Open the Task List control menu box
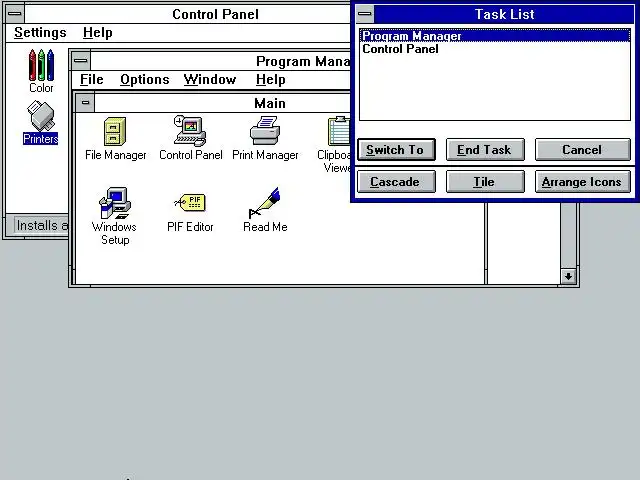This screenshot has width=640, height=480. pyautogui.click(x=364, y=14)
